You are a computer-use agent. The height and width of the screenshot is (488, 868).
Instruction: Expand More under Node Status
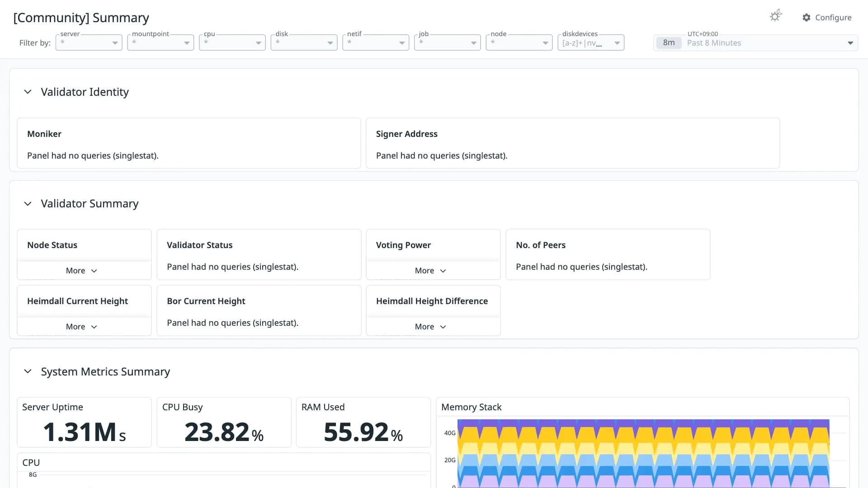pyautogui.click(x=81, y=271)
